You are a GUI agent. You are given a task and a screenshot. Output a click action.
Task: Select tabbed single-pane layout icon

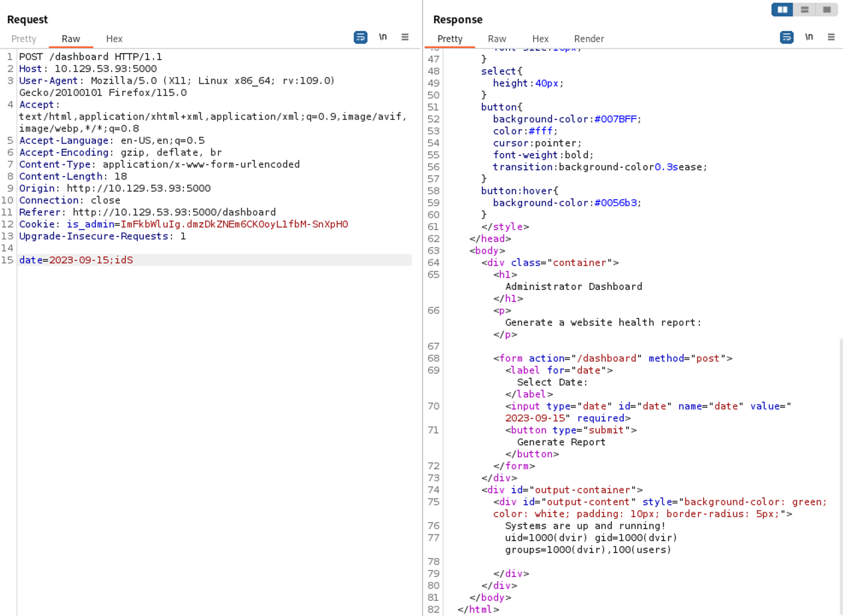tap(827, 9)
